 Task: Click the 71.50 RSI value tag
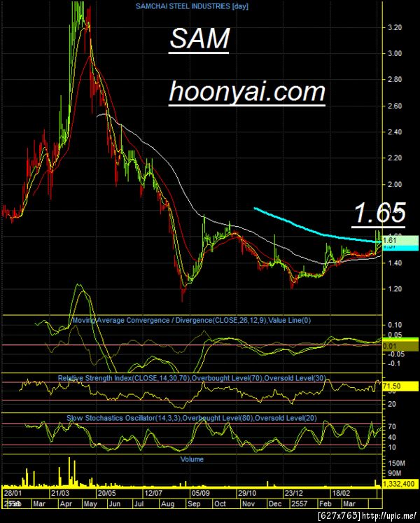[400, 386]
